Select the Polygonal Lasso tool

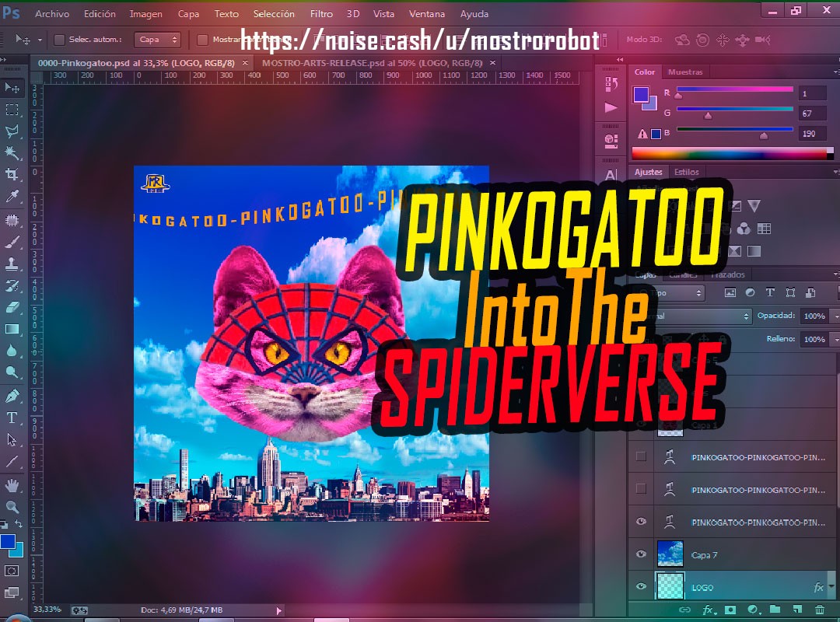pos(12,131)
